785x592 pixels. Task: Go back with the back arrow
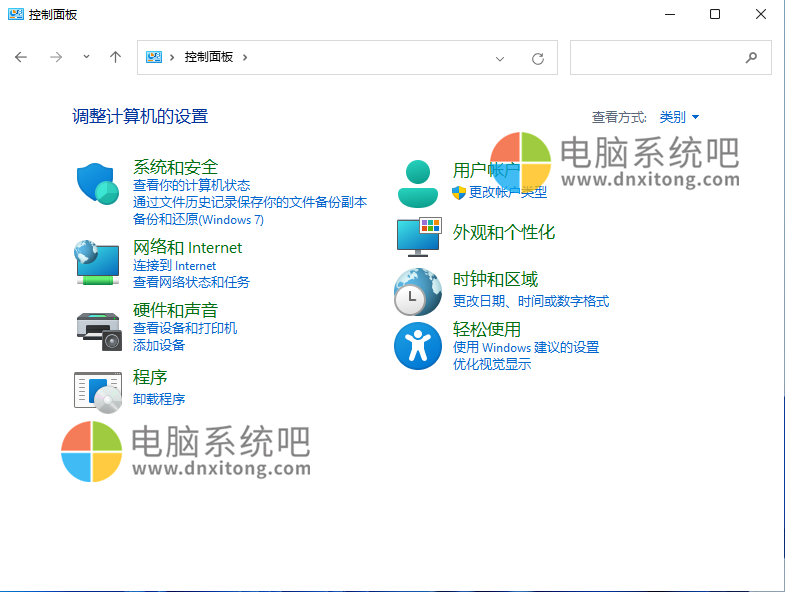pyautogui.click(x=21, y=57)
